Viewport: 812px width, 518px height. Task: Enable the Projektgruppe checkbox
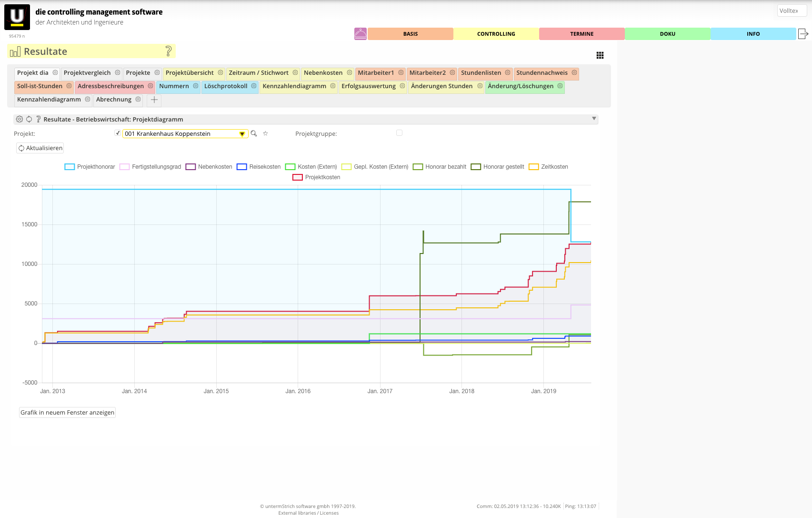399,133
